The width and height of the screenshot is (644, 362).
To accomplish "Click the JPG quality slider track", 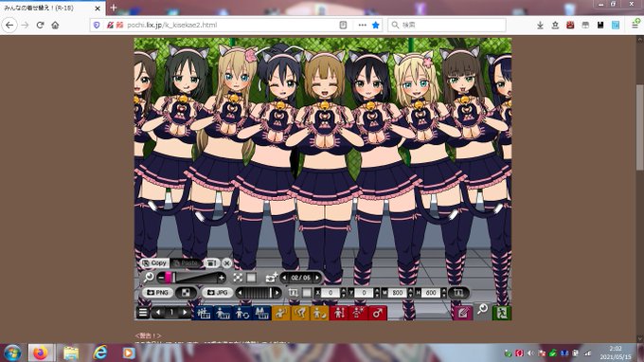I will 258,293.
